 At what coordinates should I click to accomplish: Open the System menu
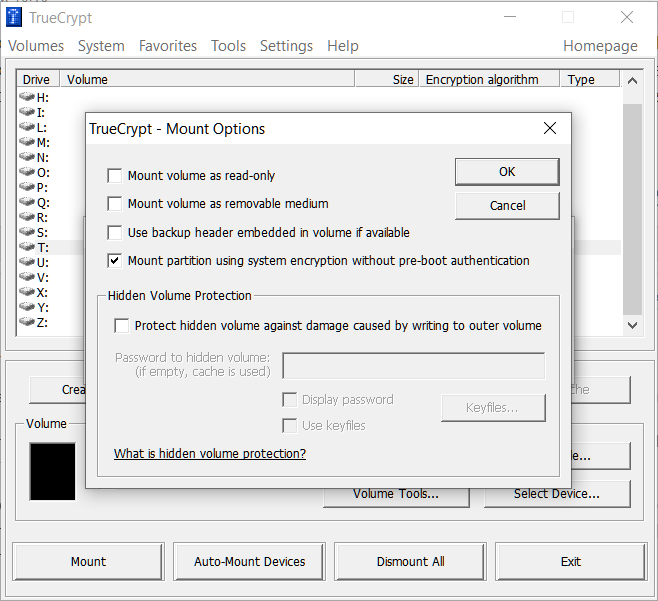101,46
